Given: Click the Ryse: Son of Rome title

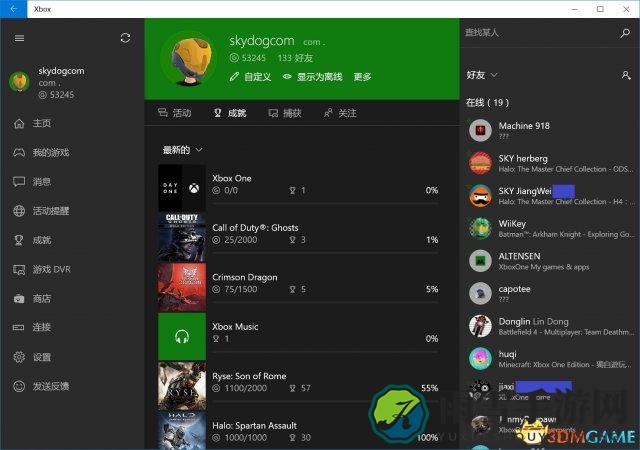Looking at the screenshot, I should [x=249, y=376].
